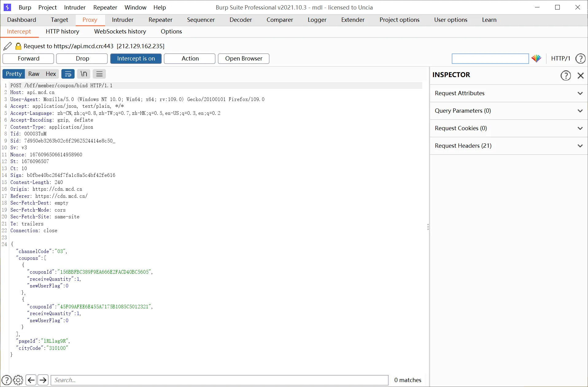The image size is (588, 387).
Task: Open the Intruder menu in menu bar
Action: (x=75, y=7)
